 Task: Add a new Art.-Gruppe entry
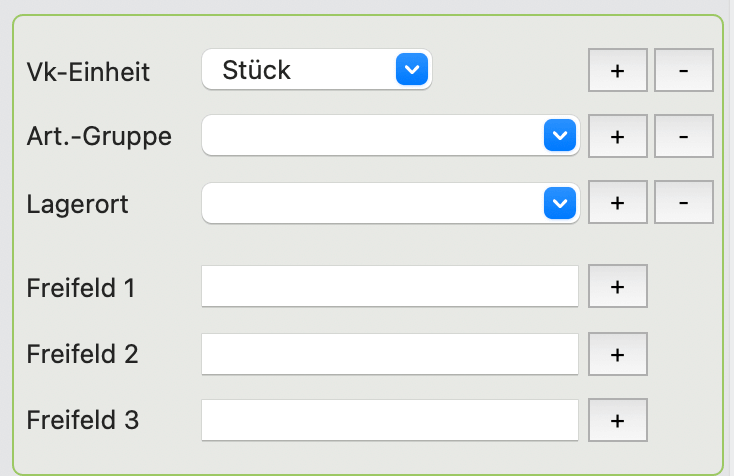click(x=617, y=136)
